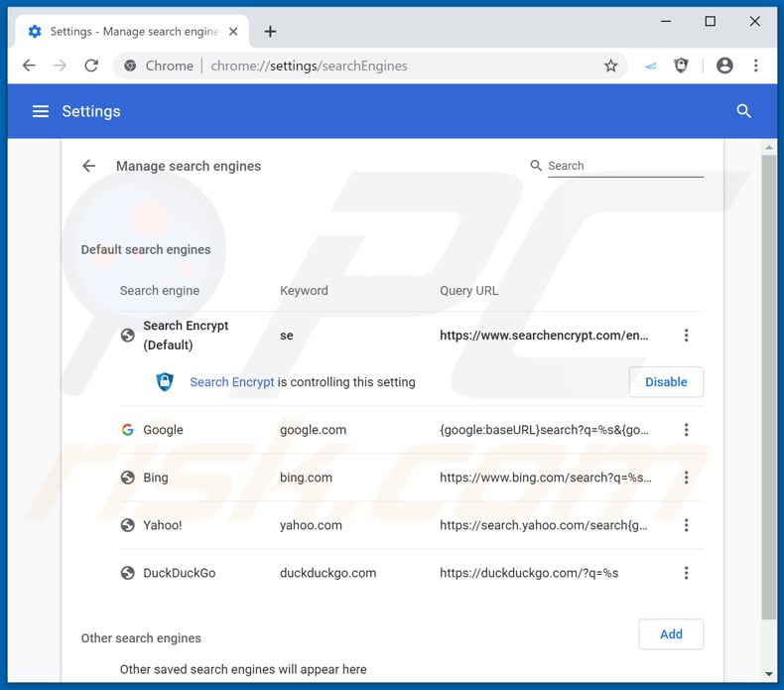The width and height of the screenshot is (784, 690).
Task: Maximize the Chrome window
Action: (710, 21)
